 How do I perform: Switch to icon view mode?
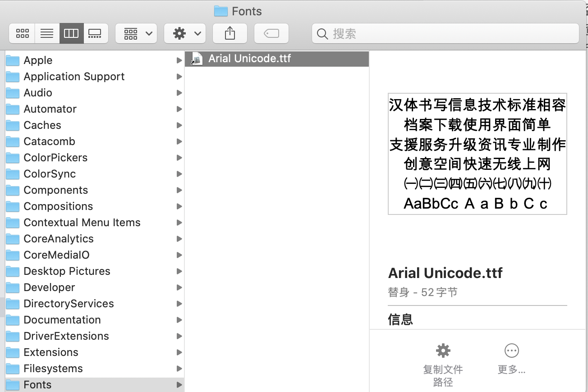pyautogui.click(x=22, y=33)
